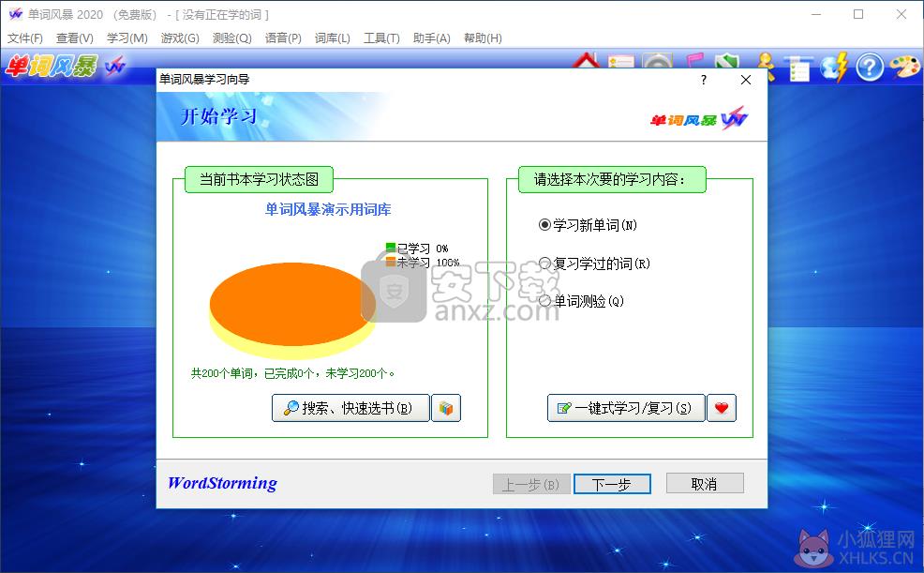
Task: Click 请选择本次要的学习内容 label
Action: (x=611, y=179)
